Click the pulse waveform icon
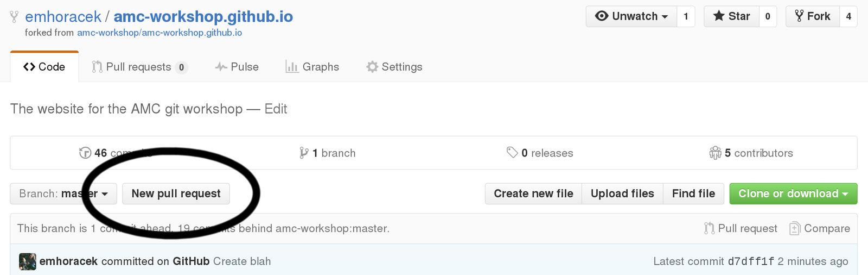 click(x=221, y=67)
